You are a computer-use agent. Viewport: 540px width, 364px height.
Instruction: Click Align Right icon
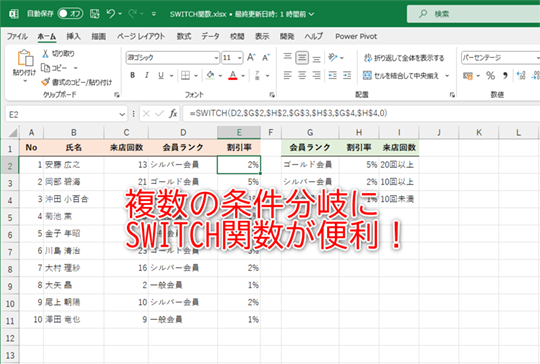click(316, 75)
